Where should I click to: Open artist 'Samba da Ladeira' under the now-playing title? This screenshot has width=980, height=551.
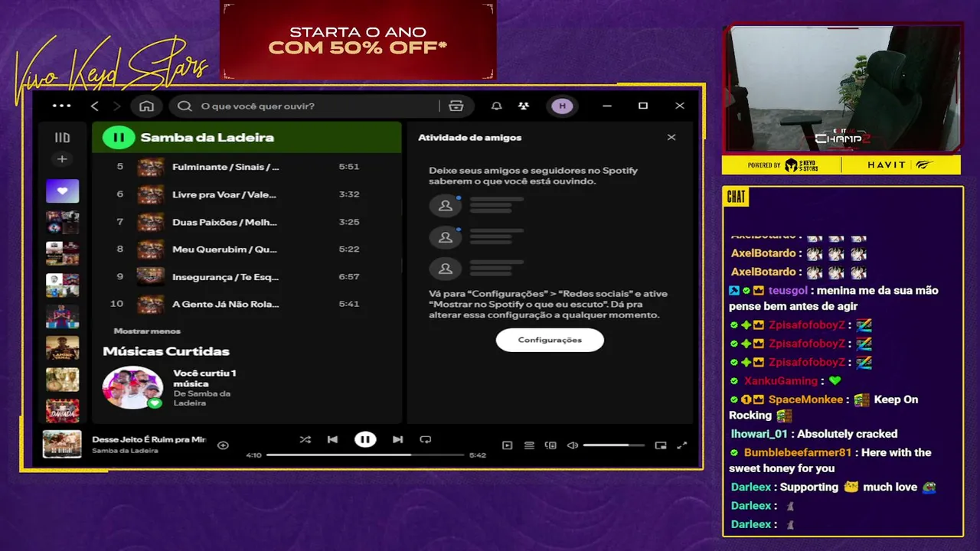pyautogui.click(x=125, y=451)
